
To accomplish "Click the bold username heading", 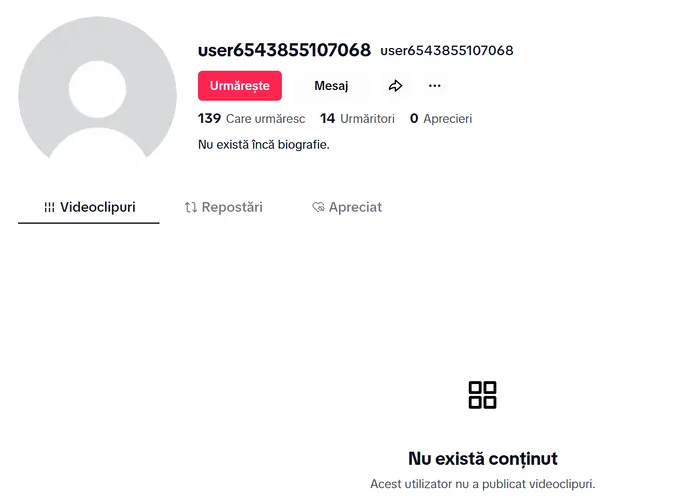I will click(284, 50).
